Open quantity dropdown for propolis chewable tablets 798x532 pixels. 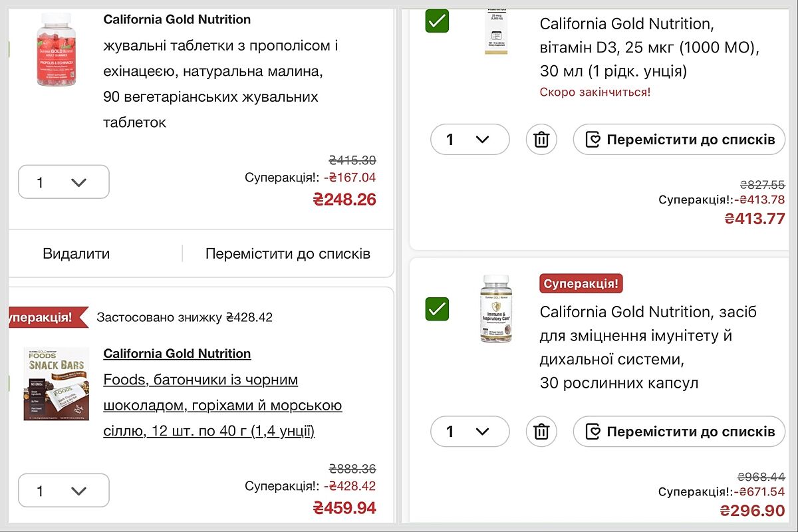click(x=64, y=182)
